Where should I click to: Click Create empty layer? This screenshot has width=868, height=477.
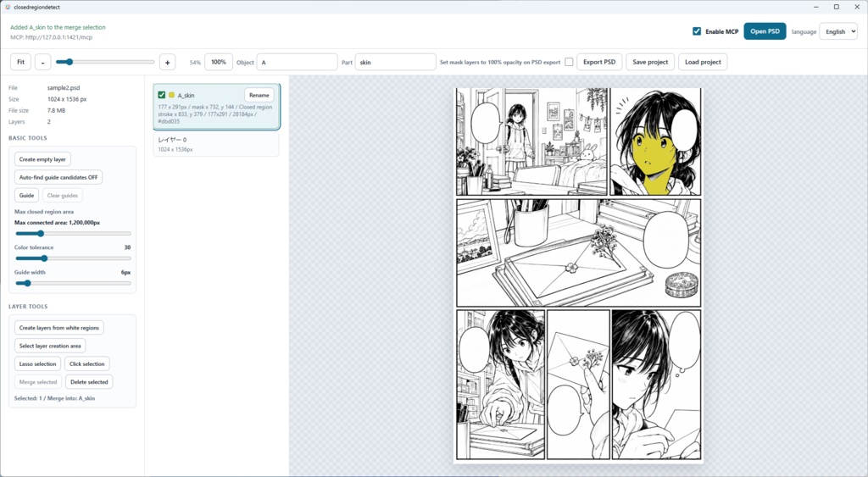click(x=42, y=159)
